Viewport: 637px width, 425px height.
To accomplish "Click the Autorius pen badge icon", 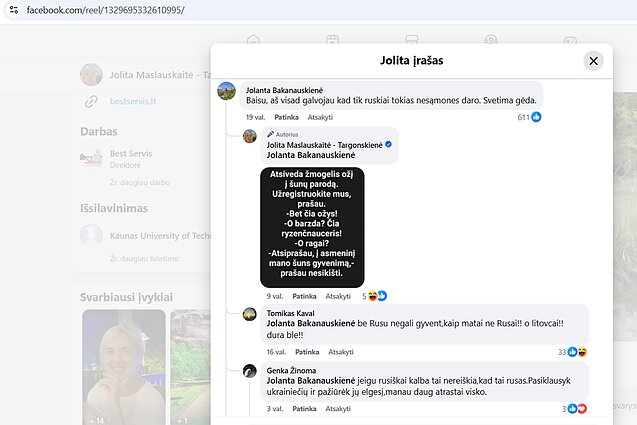I will click(270, 134).
